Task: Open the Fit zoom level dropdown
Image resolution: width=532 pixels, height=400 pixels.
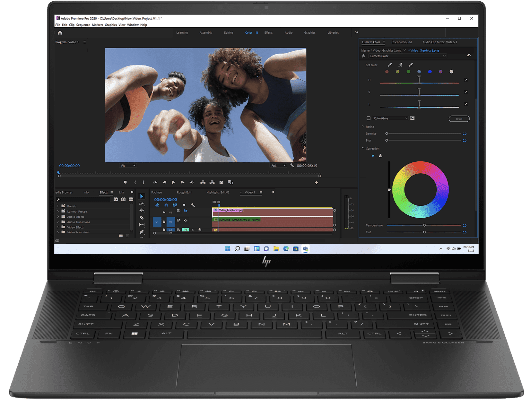Action: click(128, 165)
